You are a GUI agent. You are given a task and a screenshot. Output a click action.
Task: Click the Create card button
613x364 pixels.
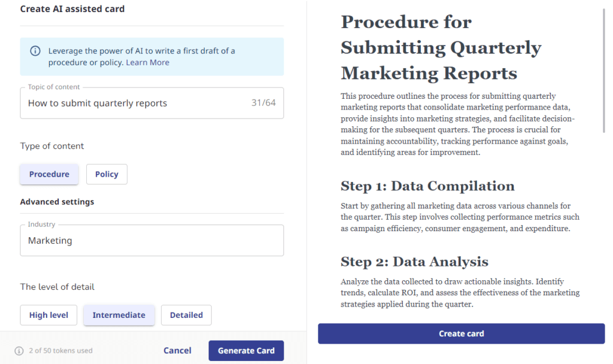[461, 333]
